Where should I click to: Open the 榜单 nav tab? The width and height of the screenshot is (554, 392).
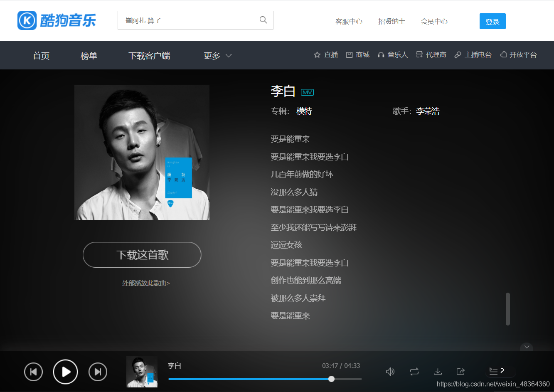89,56
